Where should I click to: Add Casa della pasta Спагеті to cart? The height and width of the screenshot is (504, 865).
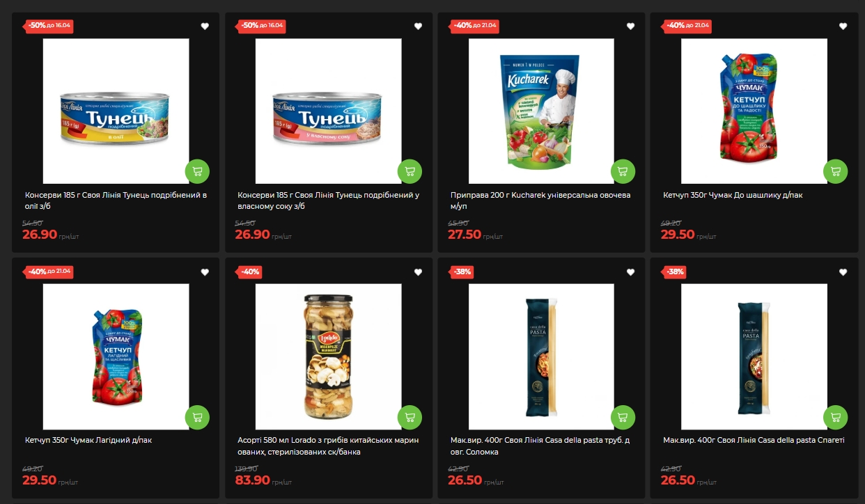point(835,417)
